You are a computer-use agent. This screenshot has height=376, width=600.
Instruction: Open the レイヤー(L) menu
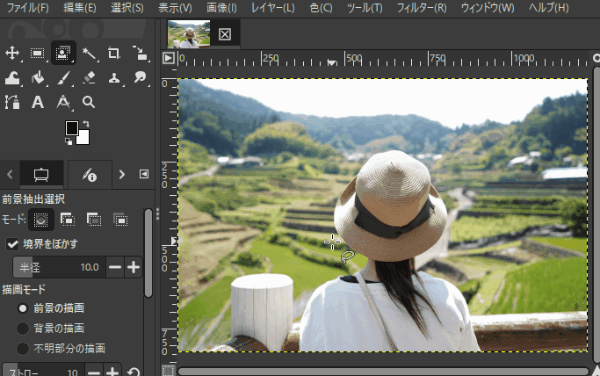click(272, 8)
